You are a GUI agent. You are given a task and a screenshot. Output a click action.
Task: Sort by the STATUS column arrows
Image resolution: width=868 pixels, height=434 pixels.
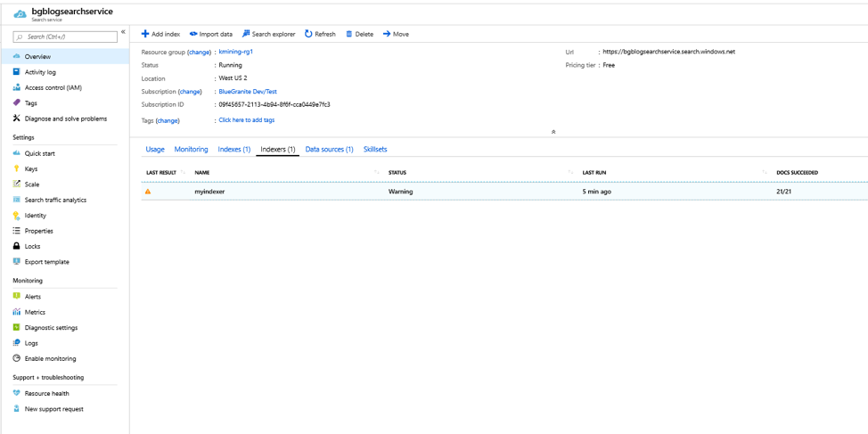point(570,173)
